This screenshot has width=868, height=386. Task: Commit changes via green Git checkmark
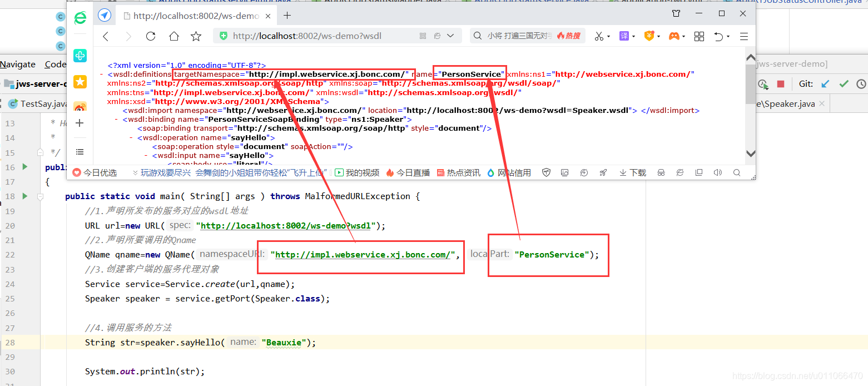point(844,83)
